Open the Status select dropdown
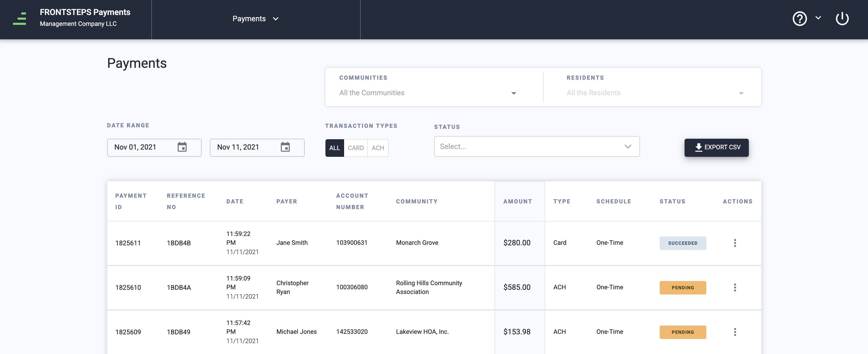868x354 pixels. [x=536, y=147]
